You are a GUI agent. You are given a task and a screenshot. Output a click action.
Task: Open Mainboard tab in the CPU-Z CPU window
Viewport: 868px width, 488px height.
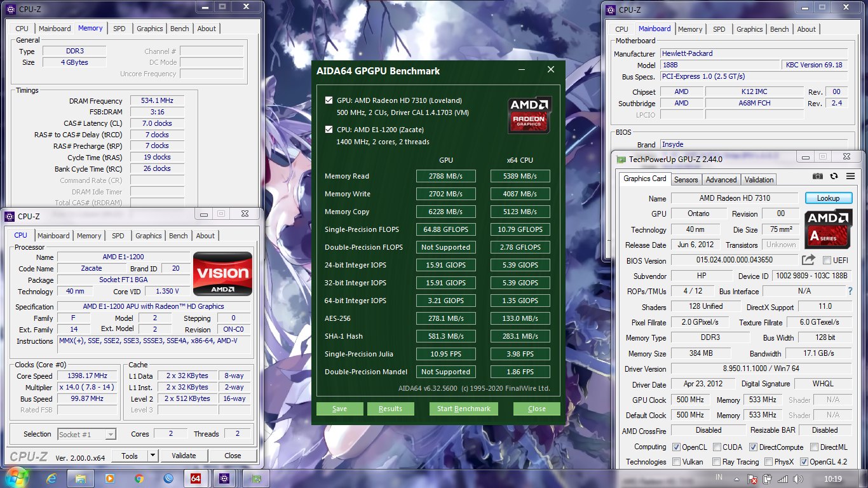click(x=53, y=236)
